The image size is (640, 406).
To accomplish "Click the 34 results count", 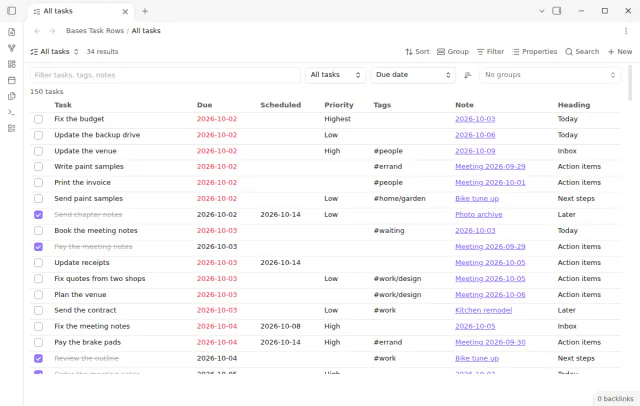I will click(x=102, y=52).
